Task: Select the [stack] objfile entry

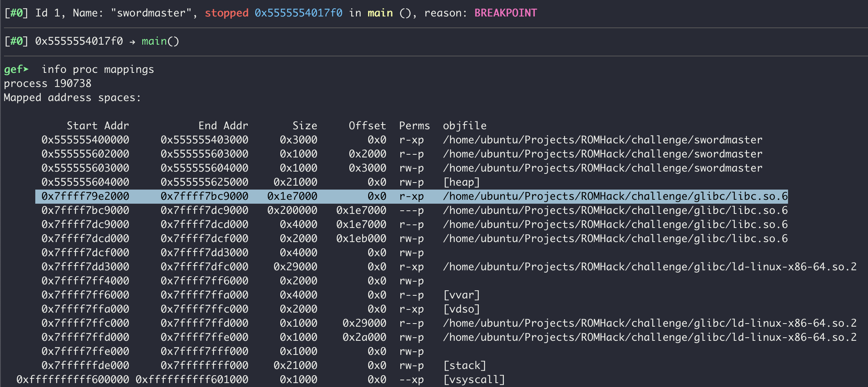Action: [465, 365]
